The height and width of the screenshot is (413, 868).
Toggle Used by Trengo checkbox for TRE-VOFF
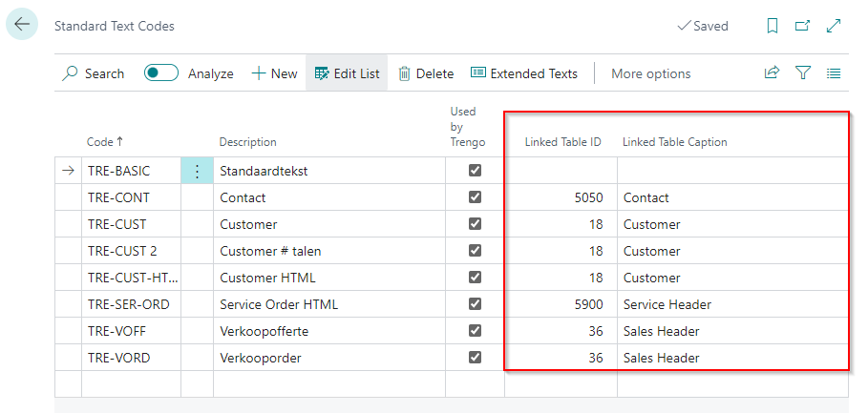(x=475, y=331)
